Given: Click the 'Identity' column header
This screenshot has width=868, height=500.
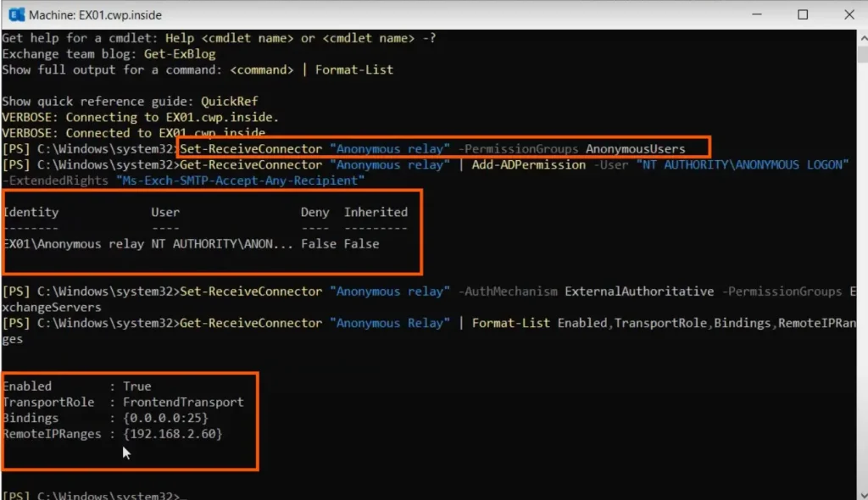Looking at the screenshot, I should click(x=31, y=212).
